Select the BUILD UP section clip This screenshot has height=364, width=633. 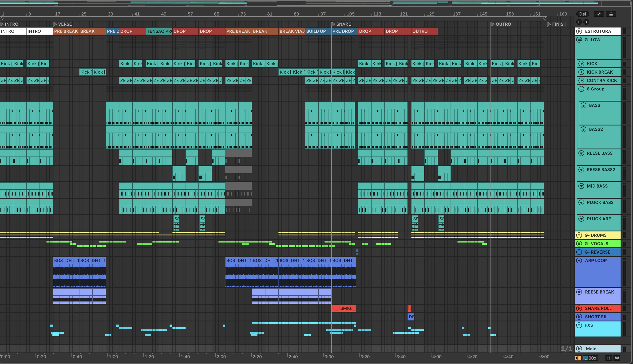pos(317,31)
